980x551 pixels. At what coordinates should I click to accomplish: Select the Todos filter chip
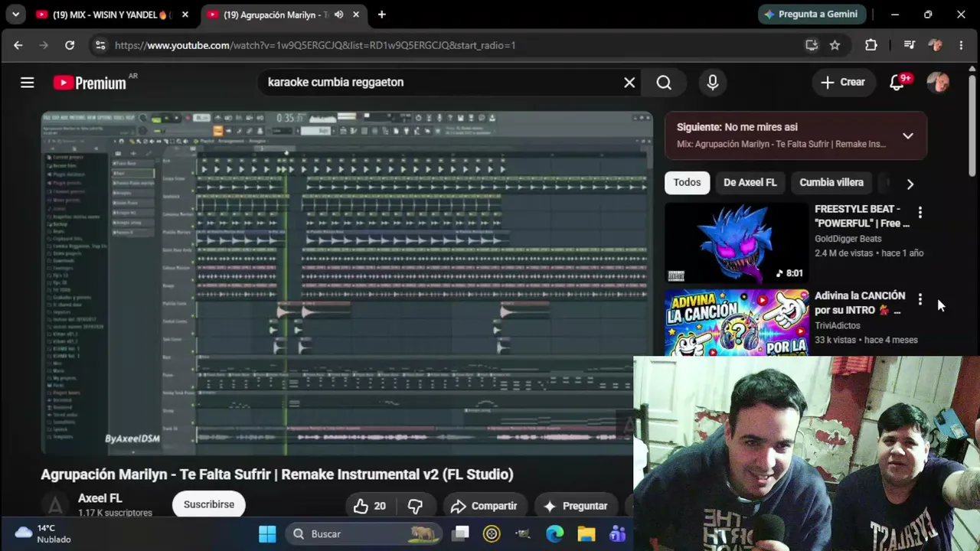(x=687, y=182)
